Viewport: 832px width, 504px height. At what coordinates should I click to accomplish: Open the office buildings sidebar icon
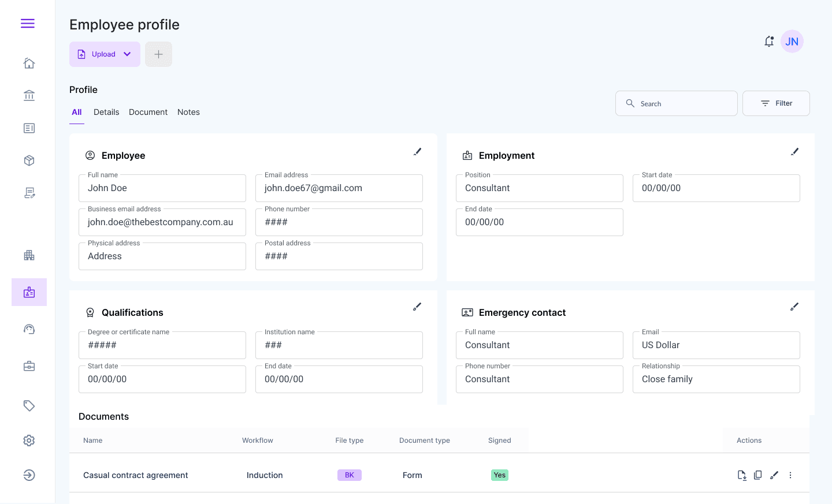coord(29,255)
